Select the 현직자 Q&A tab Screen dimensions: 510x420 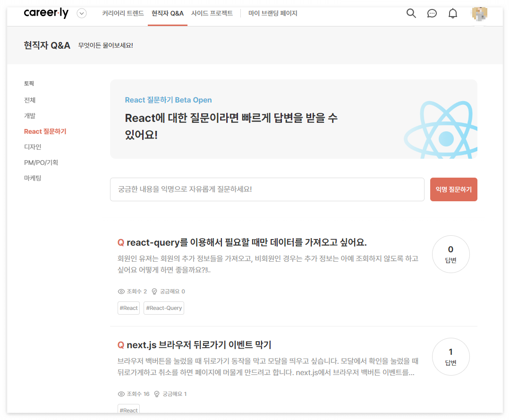tap(168, 13)
